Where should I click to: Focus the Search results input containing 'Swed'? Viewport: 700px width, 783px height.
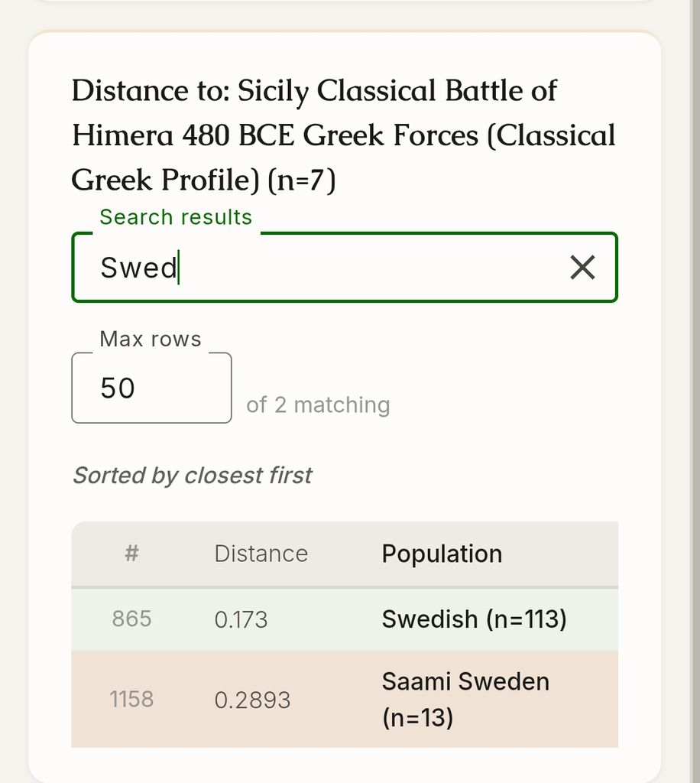click(344, 267)
